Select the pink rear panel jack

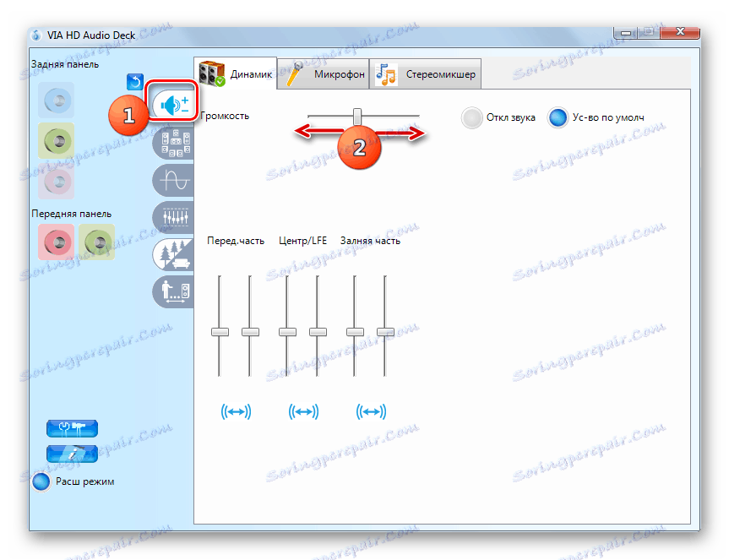(57, 182)
